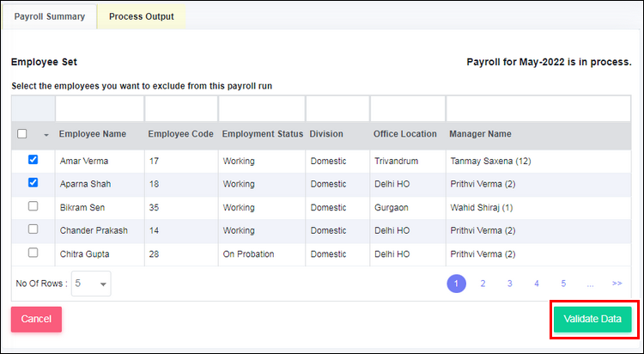
Task: Go to page 5 of pagination
Action: tap(563, 284)
